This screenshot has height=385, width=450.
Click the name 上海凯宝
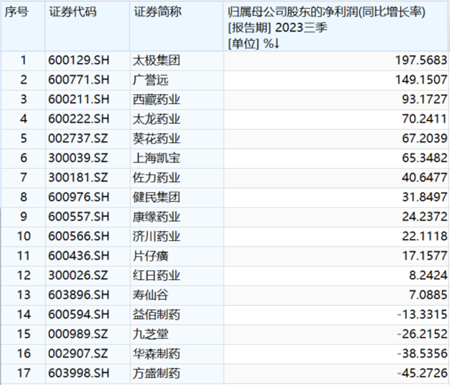(x=156, y=158)
